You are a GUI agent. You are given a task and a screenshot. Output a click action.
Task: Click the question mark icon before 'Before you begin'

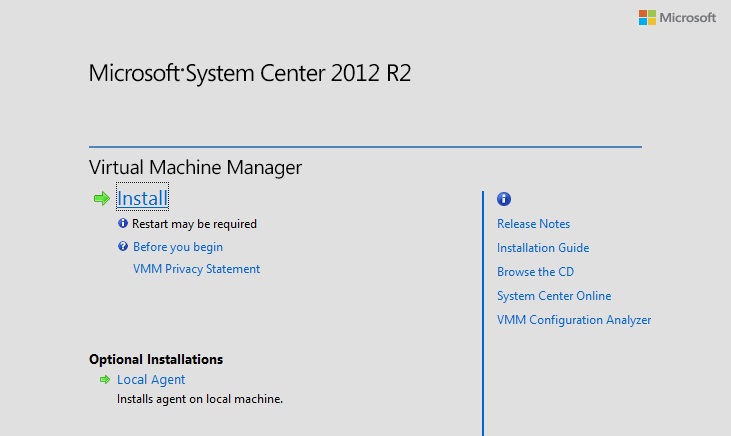coord(123,246)
